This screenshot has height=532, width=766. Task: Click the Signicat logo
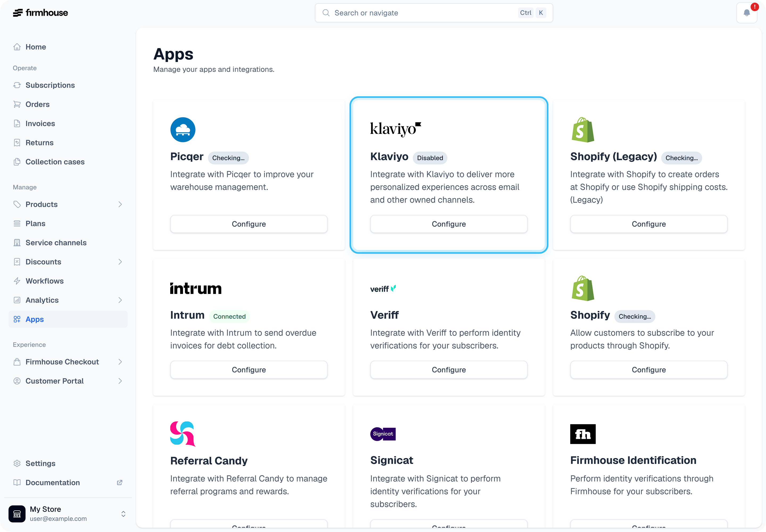tap(383, 434)
